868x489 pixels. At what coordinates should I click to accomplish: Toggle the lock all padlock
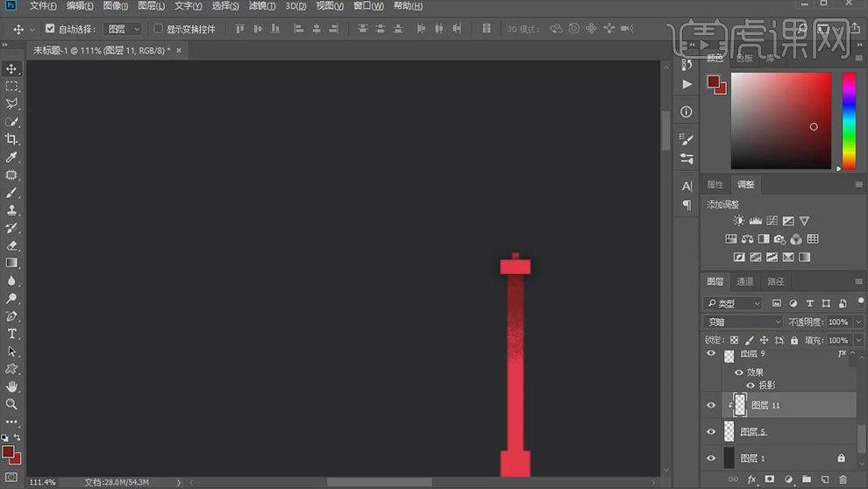(x=794, y=340)
